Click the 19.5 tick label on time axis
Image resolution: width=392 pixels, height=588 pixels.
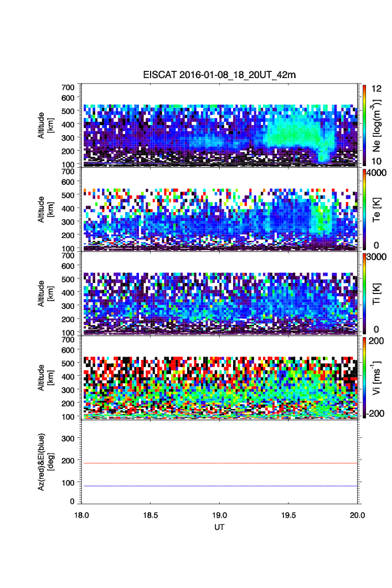(289, 515)
